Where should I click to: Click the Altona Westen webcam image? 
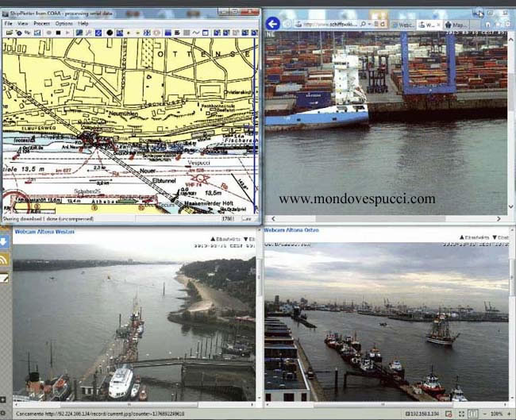[x=134, y=322]
